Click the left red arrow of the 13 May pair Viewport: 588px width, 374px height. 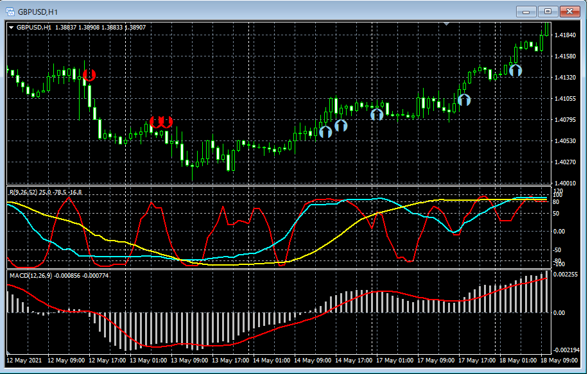pyautogui.click(x=155, y=121)
